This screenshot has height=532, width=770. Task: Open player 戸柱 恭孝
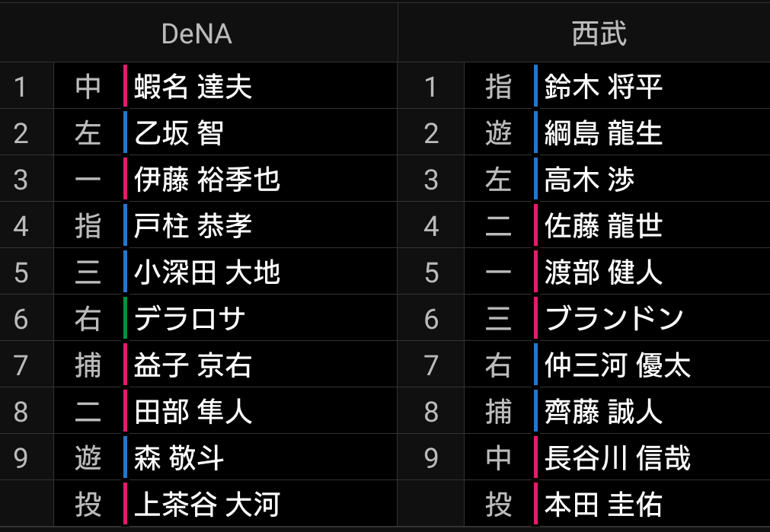193,226
